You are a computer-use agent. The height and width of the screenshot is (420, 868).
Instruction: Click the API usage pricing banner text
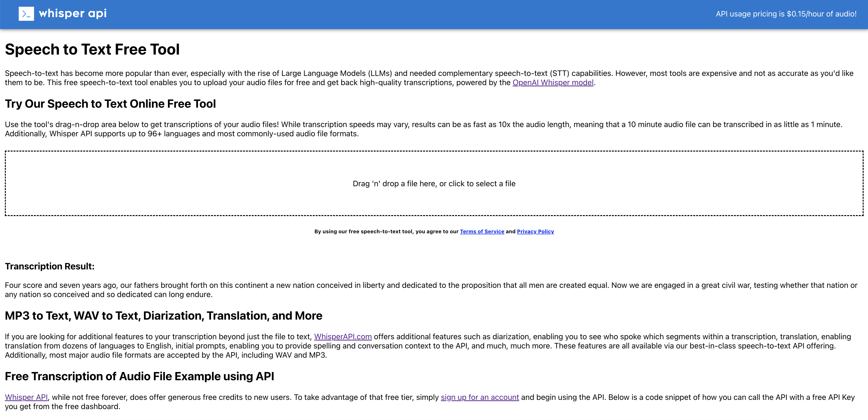786,14
